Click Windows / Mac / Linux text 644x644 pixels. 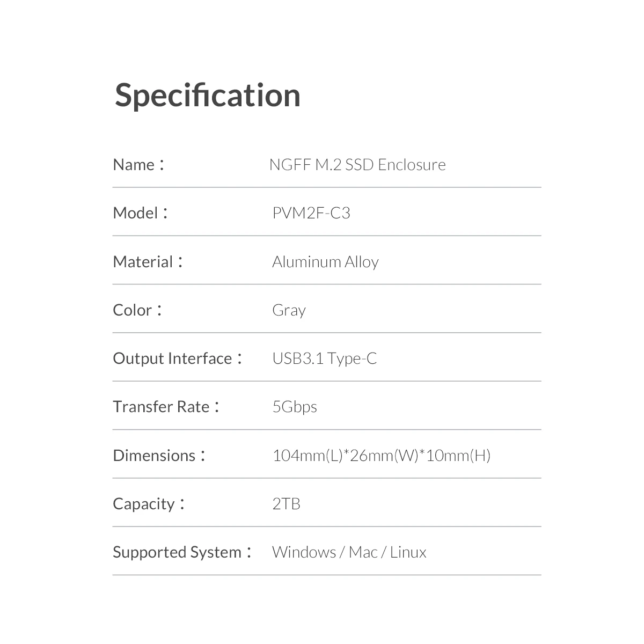point(349,552)
